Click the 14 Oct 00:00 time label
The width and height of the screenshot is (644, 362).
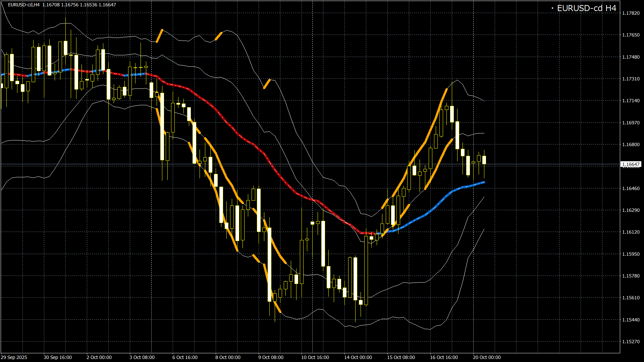click(358, 357)
